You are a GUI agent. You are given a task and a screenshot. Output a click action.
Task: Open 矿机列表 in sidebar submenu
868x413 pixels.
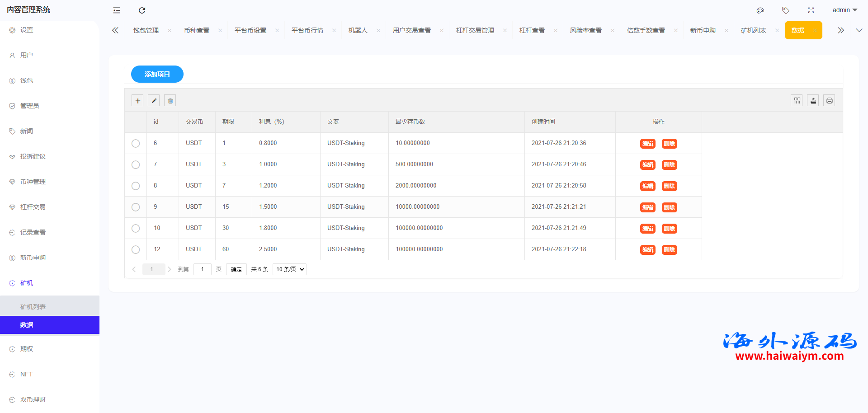[x=33, y=307]
